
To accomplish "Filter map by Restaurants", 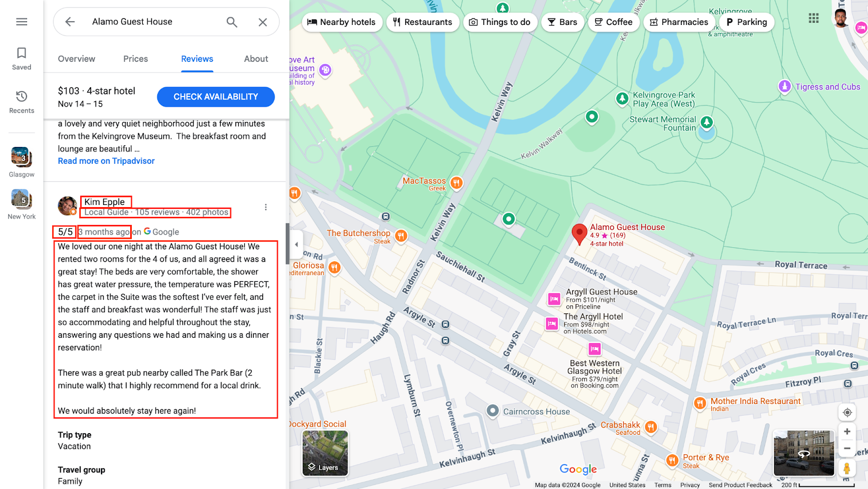I will click(423, 22).
